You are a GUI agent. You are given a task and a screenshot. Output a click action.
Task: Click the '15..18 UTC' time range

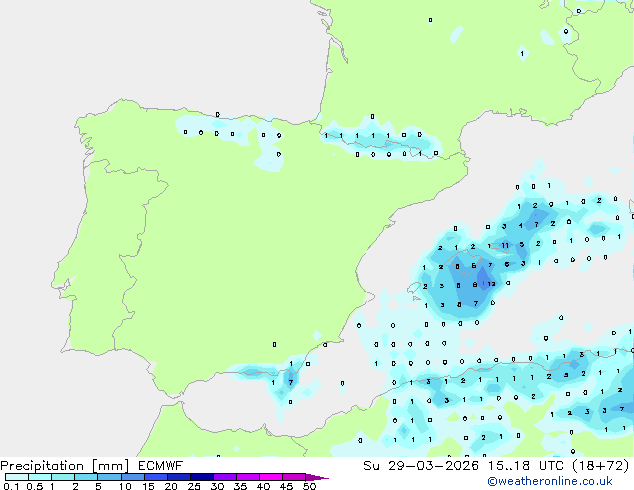coord(526,466)
